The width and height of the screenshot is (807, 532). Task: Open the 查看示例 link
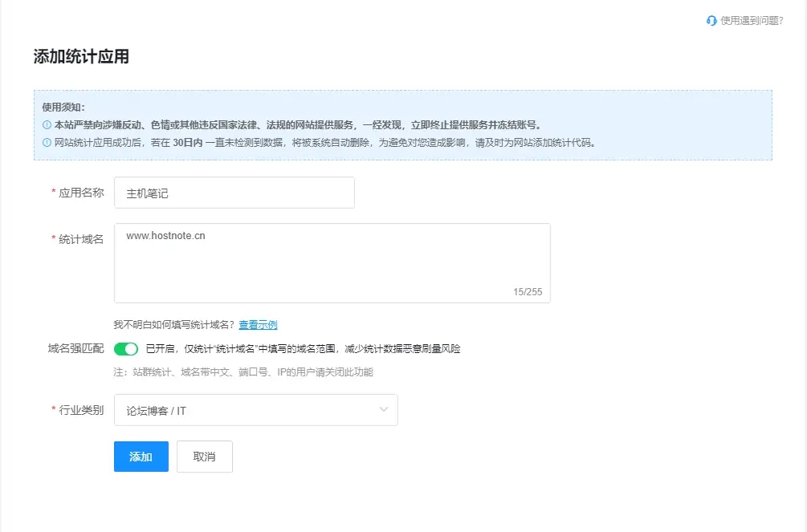click(258, 325)
